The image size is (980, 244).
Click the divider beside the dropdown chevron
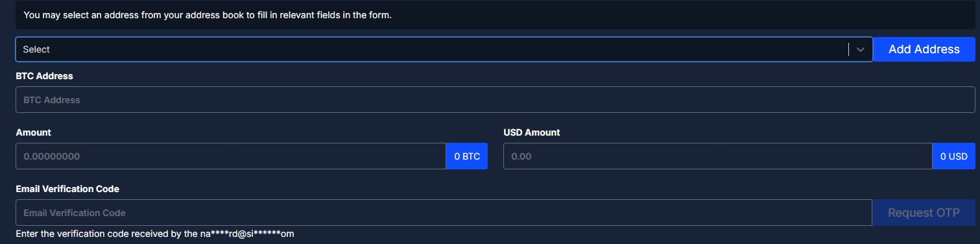tap(848, 49)
